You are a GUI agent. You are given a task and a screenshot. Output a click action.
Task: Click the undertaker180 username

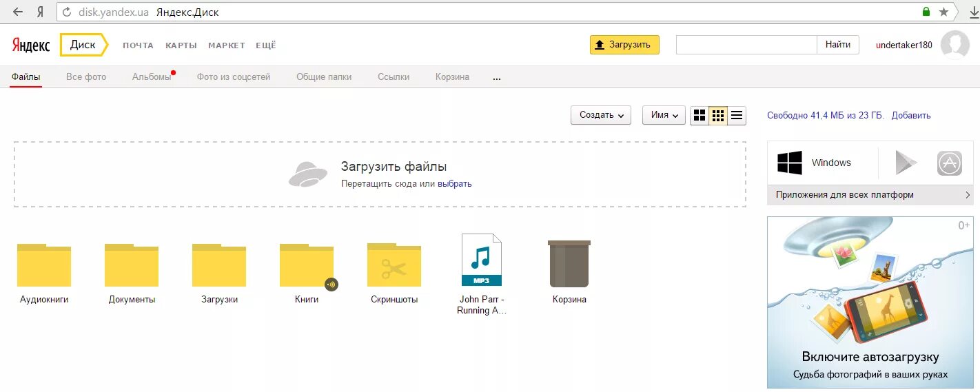(904, 45)
